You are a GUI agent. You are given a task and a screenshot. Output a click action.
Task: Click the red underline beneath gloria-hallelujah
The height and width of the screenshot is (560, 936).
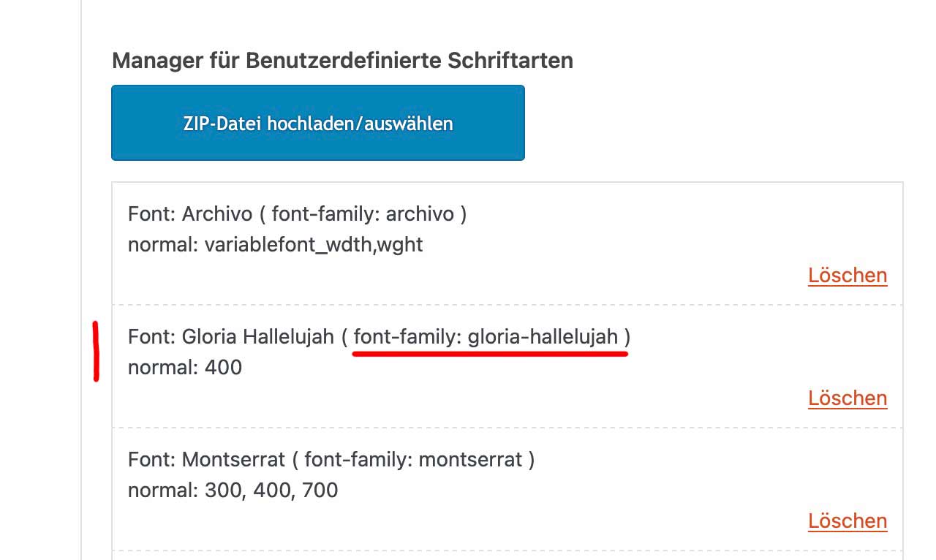(490, 355)
